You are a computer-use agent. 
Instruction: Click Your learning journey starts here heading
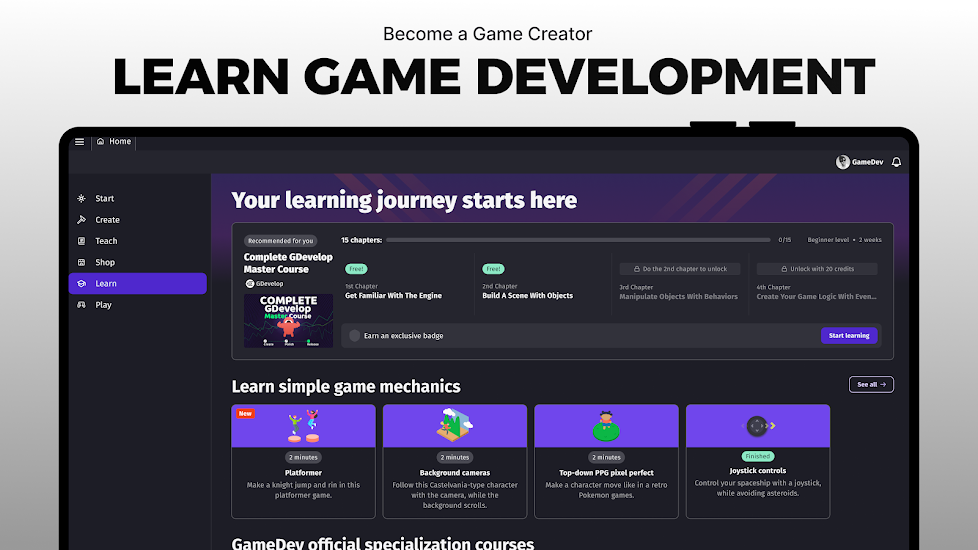[404, 200]
